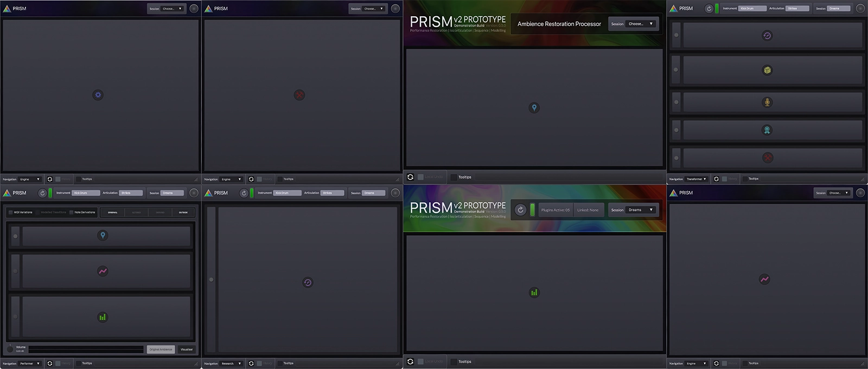This screenshot has width=868, height=369.
Task: Click the narrow left sidebar handle in the Research panel
Action: point(211,280)
